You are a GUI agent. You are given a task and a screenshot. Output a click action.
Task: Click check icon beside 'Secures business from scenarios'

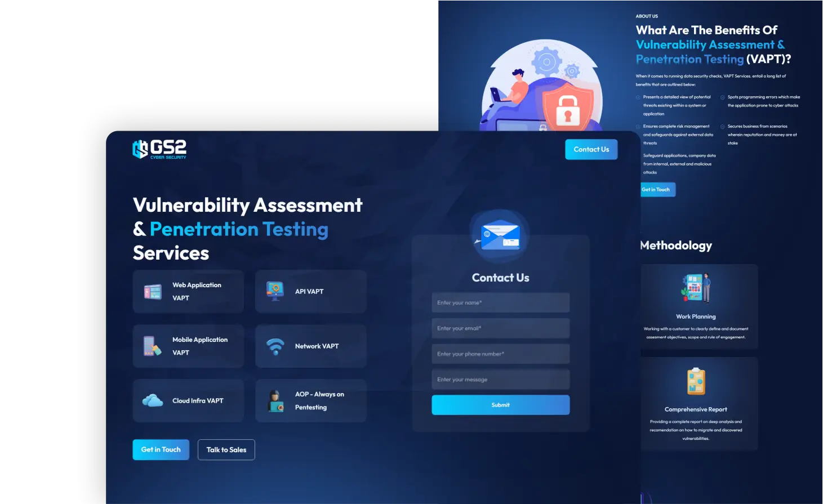[x=723, y=127]
